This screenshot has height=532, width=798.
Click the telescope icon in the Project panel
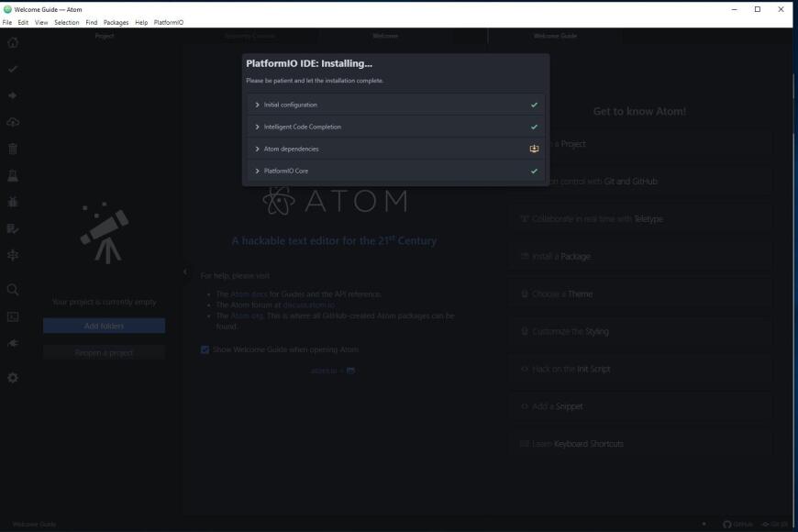(105, 233)
